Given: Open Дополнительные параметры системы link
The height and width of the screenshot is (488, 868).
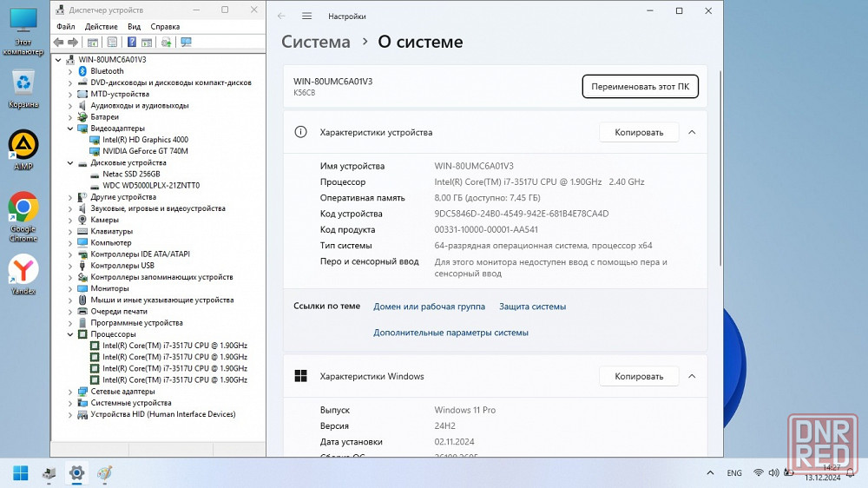Looking at the screenshot, I should (x=450, y=333).
